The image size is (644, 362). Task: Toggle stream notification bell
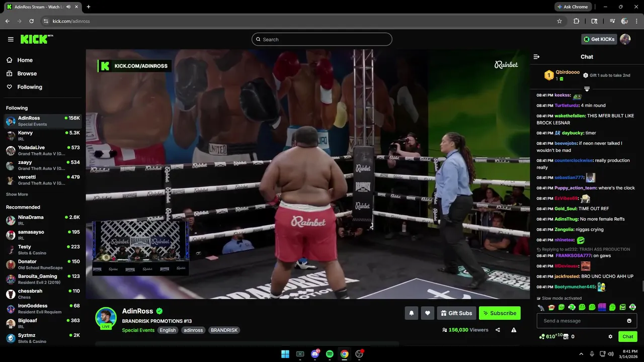412,313
